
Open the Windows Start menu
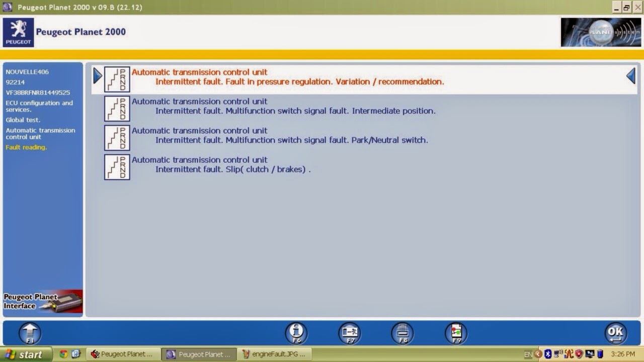click(26, 354)
